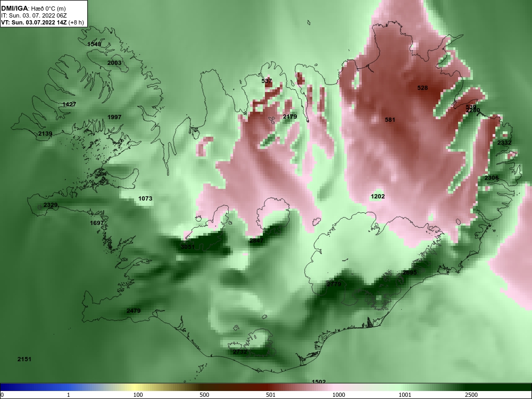Select the 537 height label
Viewport: 532px width, 399px height.
(x=267, y=81)
